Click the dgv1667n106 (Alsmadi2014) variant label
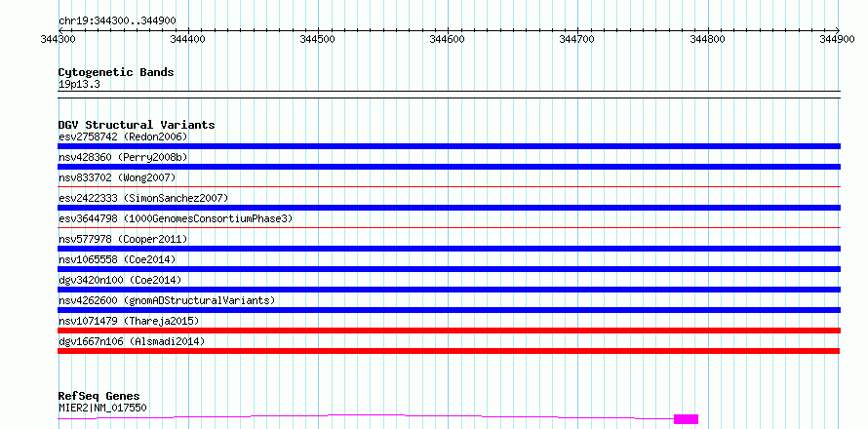Image resolution: width=868 pixels, height=429 pixels. [132, 341]
